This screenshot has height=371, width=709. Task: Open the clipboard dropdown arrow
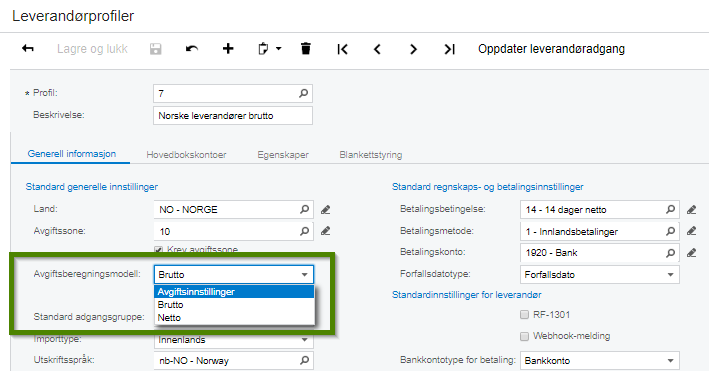coord(279,48)
